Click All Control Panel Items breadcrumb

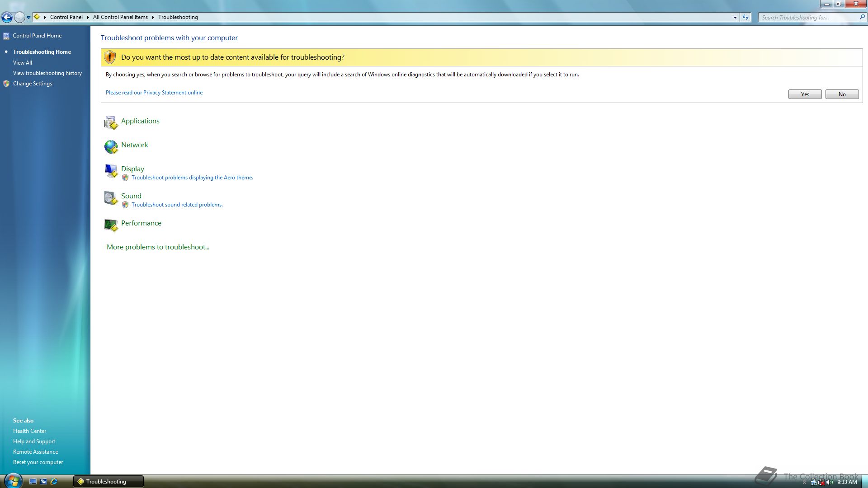point(120,17)
